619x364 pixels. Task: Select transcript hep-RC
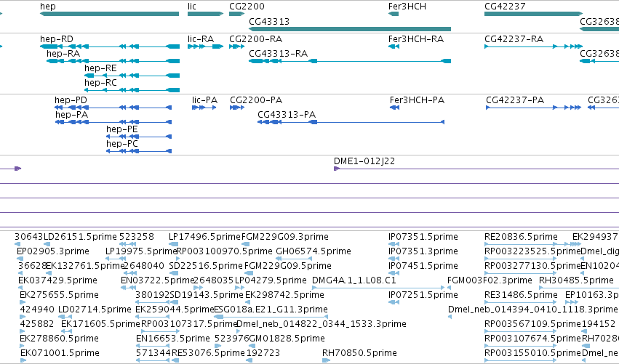(100, 83)
